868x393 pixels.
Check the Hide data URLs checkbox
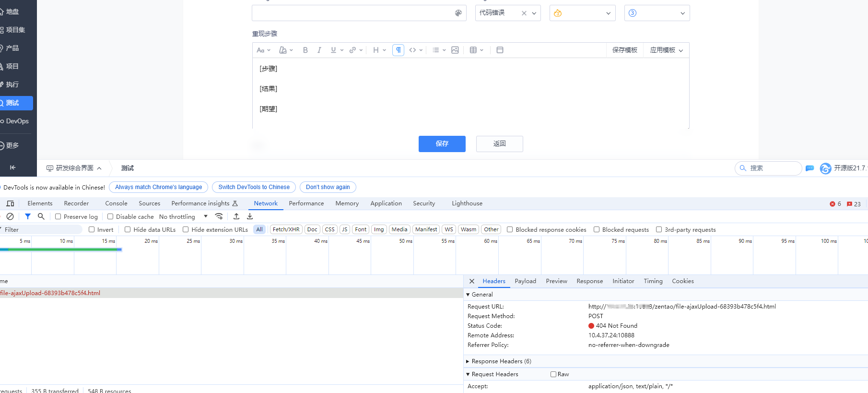pyautogui.click(x=128, y=229)
